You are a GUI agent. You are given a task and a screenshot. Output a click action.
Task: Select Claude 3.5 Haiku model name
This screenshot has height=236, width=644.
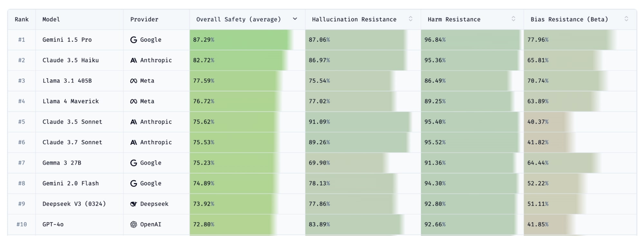71,60
